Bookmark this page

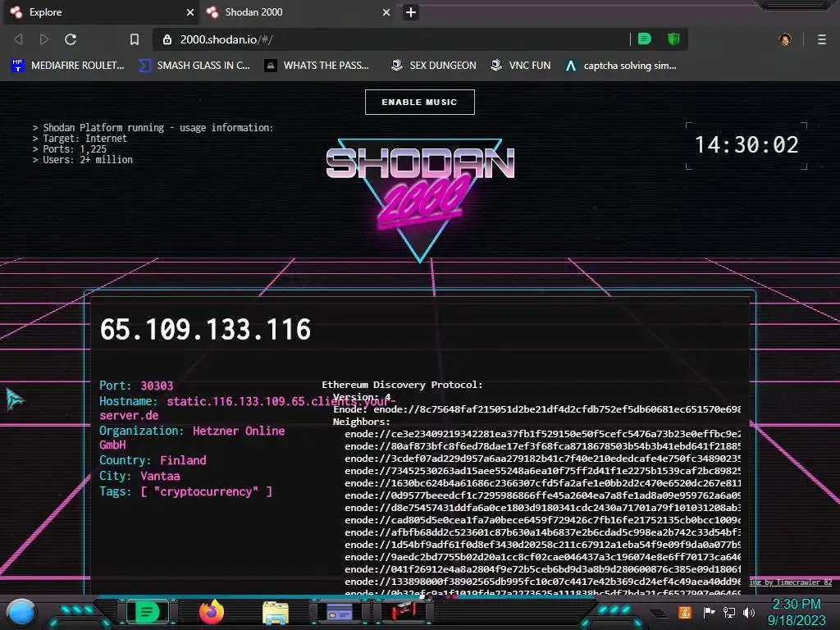point(135,39)
